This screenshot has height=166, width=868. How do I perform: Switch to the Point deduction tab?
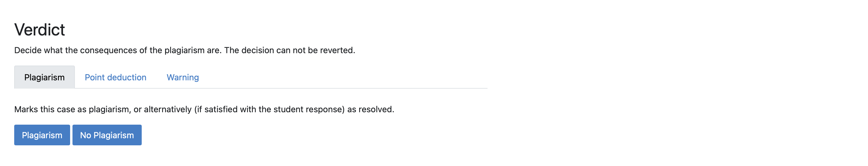[x=115, y=77]
